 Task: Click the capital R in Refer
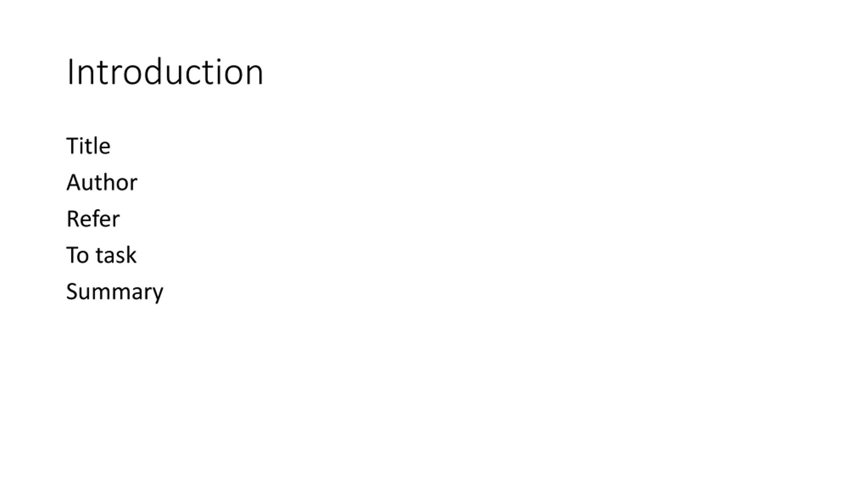tap(73, 219)
